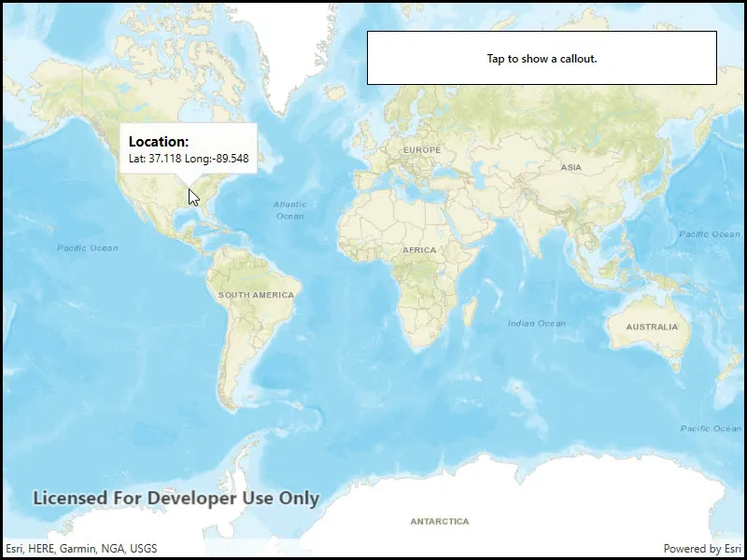
Task: Tap the AUSTRALIA label on the map
Action: coord(652,328)
